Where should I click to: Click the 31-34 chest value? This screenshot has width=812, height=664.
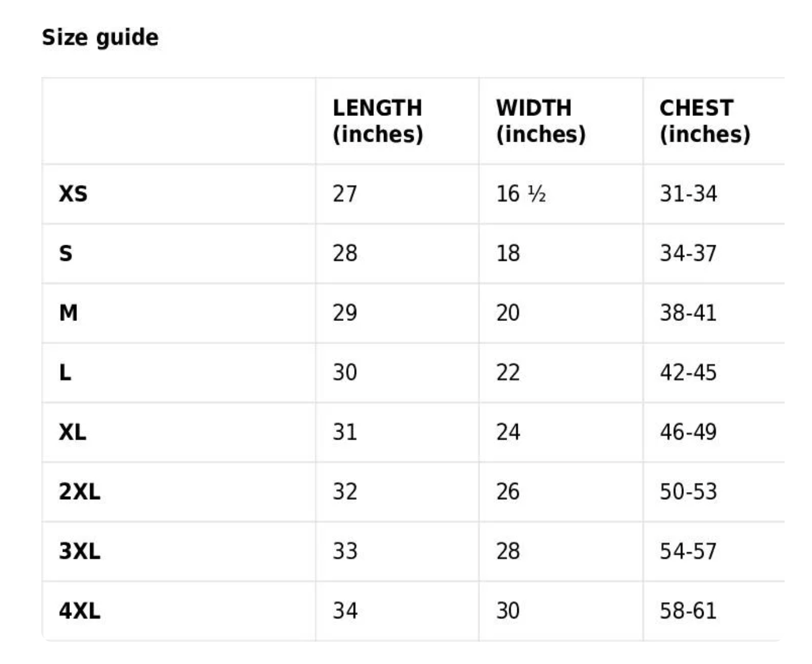[x=688, y=194]
